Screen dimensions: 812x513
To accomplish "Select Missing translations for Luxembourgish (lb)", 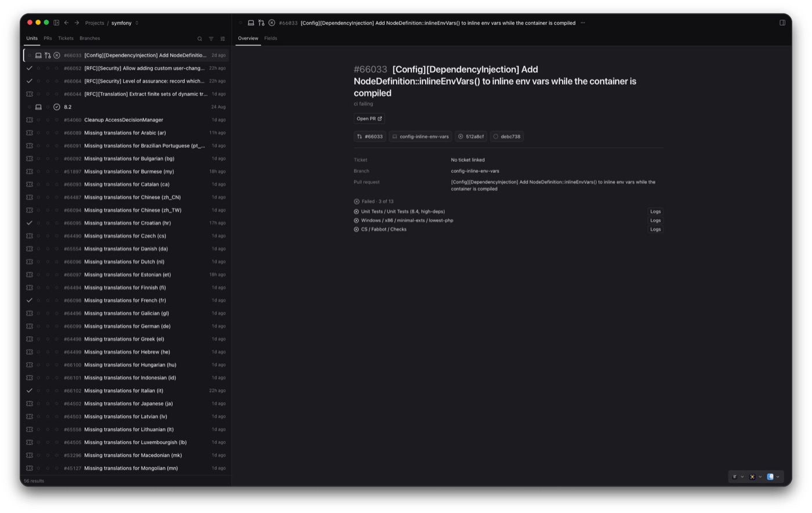I will 126,442.
